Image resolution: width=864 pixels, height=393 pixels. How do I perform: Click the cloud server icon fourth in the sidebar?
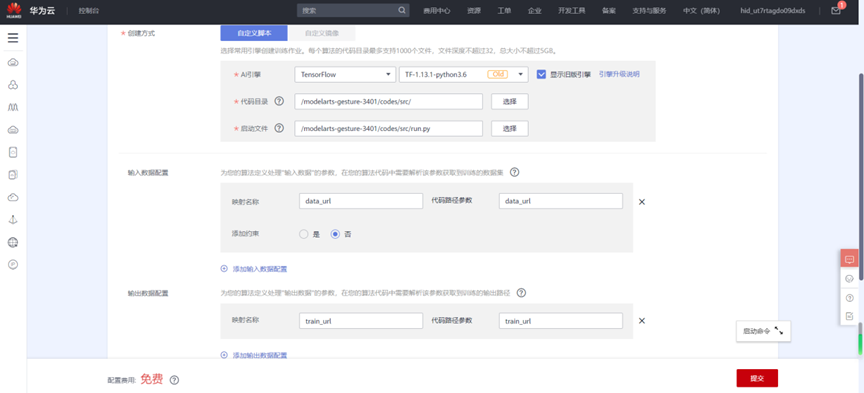pos(13,130)
